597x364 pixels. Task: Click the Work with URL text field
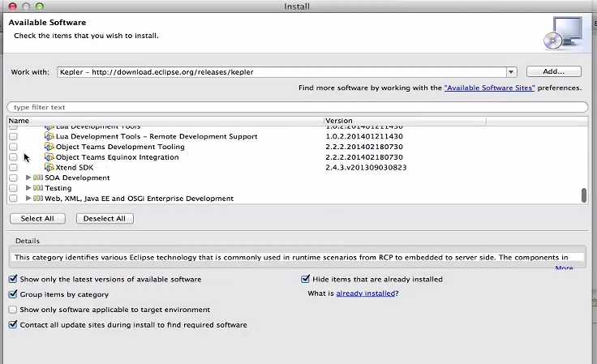tap(281, 72)
